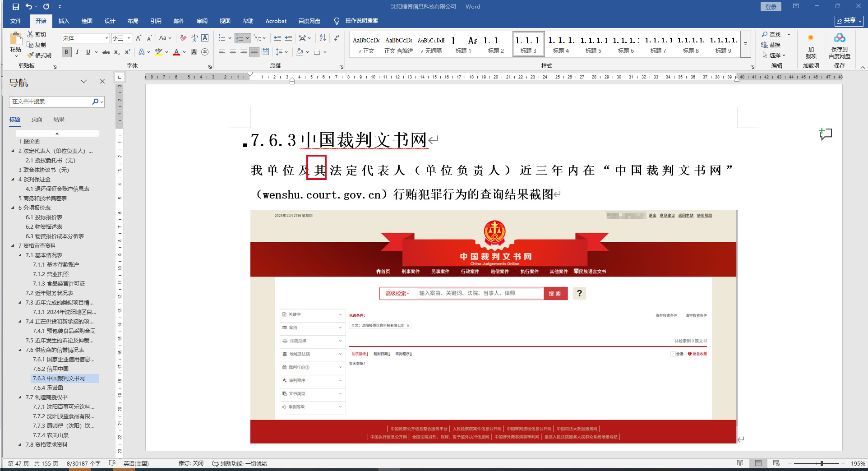Open 保存到百度网盘 cloud save

[x=840, y=46]
